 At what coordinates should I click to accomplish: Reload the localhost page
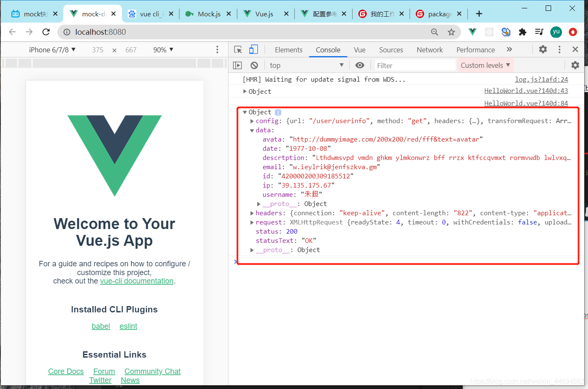point(46,32)
